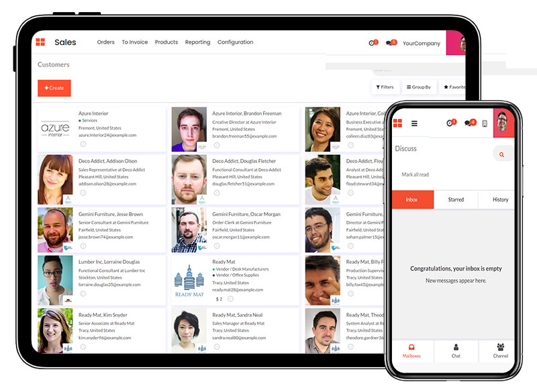Open Jesse Brown's photo
This screenshot has height=392, width=537.
click(55, 230)
